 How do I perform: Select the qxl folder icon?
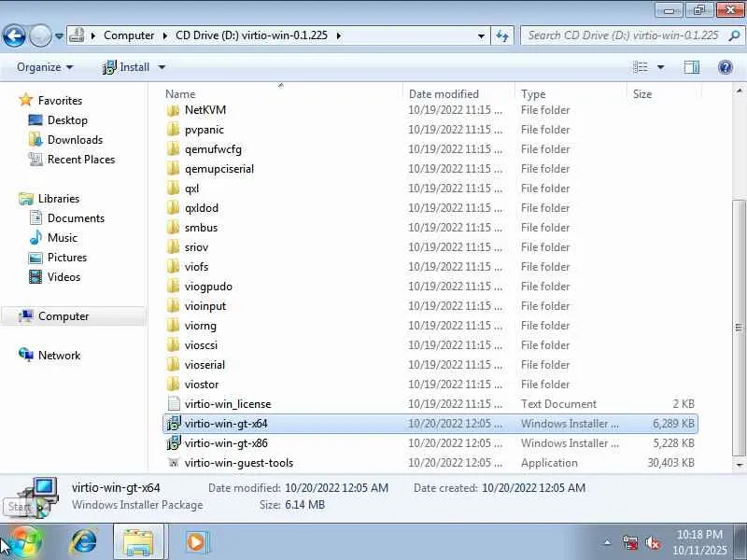(174, 189)
